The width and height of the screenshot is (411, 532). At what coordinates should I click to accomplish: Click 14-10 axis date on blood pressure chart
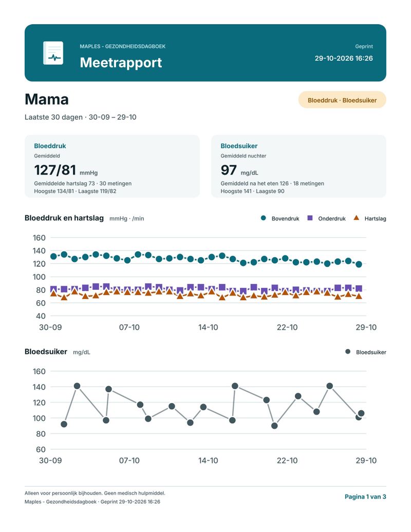208,327
